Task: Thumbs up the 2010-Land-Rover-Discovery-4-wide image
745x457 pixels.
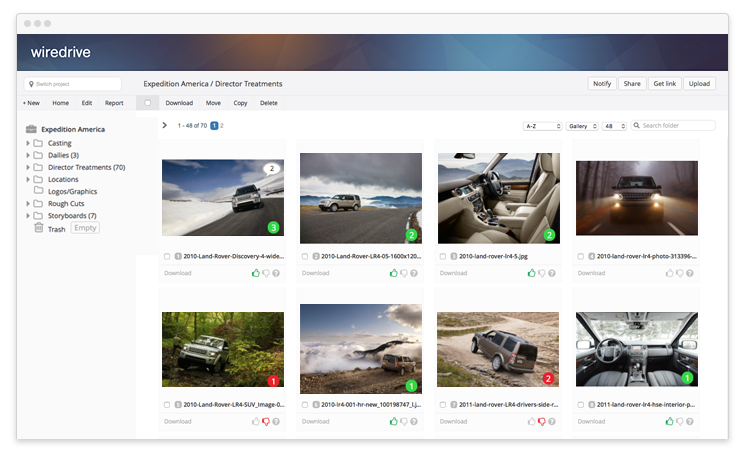Action: point(255,272)
